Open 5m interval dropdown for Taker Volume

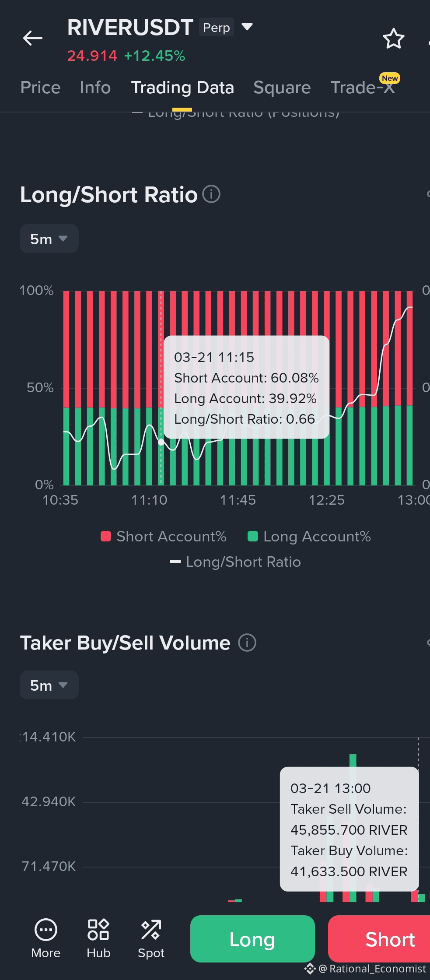49,685
